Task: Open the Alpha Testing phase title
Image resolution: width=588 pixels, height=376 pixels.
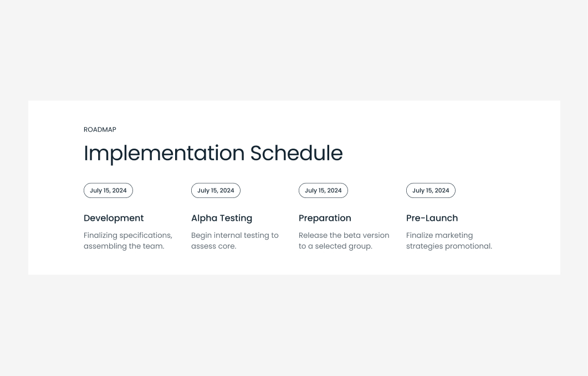Action: pos(222,218)
